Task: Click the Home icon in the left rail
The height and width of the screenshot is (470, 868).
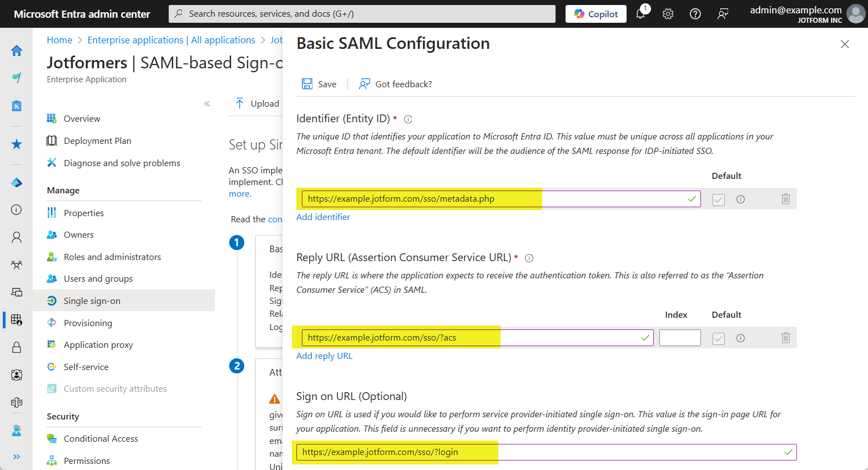Action: (x=17, y=51)
